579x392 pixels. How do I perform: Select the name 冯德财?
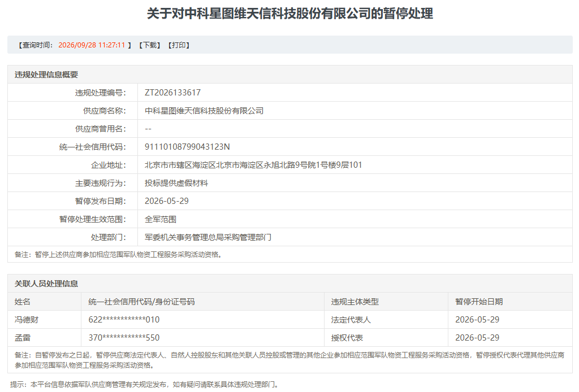coord(26,320)
